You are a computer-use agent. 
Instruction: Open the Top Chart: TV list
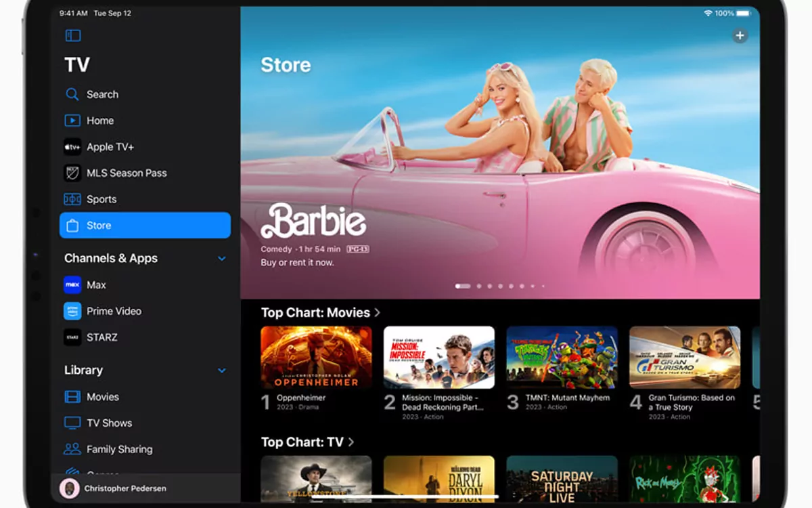click(308, 442)
